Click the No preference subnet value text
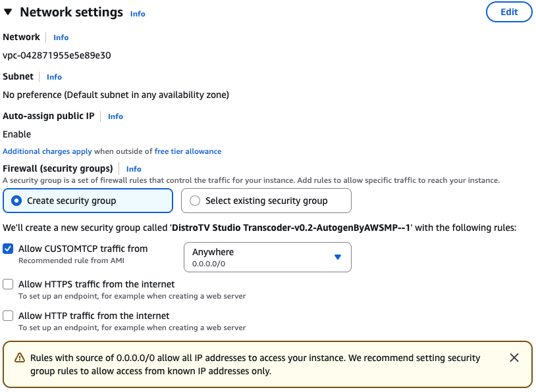The height and width of the screenshot is (392, 536). [116, 95]
